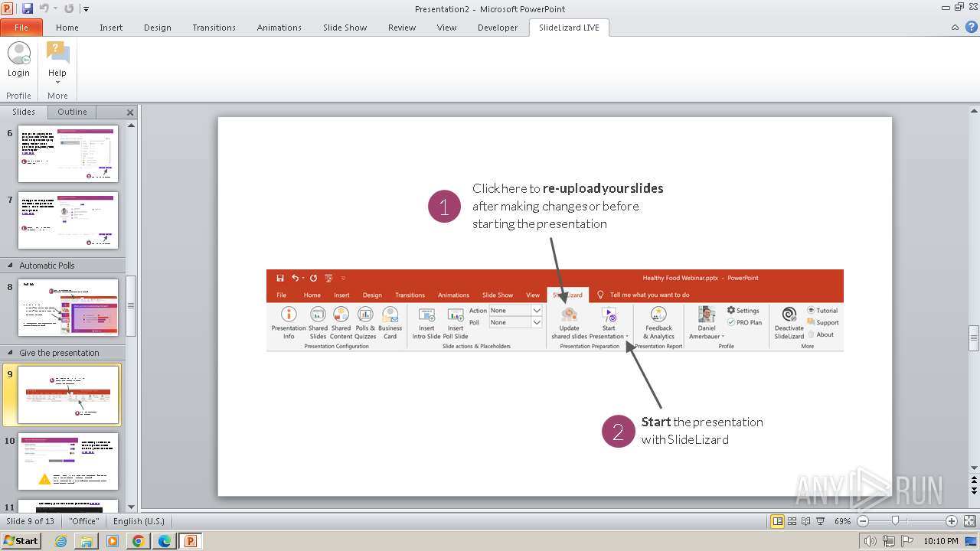Select slide 10 thumbnail
980x551 pixels.
tap(68, 461)
